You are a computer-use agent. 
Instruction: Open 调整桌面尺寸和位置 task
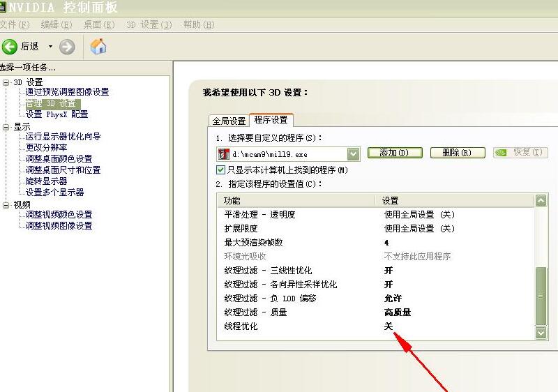click(63, 170)
